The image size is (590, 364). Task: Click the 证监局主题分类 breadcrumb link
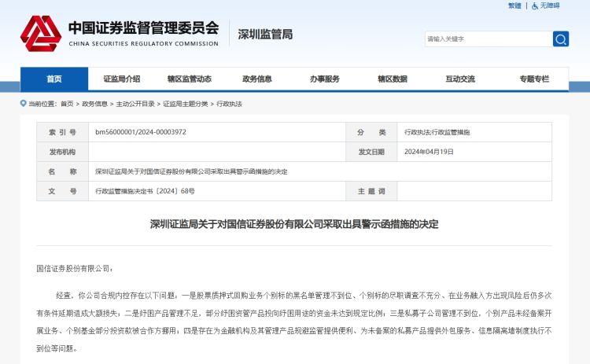tap(185, 104)
